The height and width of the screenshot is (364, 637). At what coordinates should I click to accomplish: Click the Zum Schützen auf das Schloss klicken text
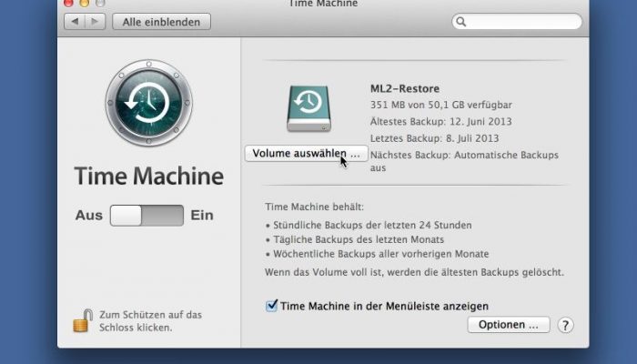point(150,321)
